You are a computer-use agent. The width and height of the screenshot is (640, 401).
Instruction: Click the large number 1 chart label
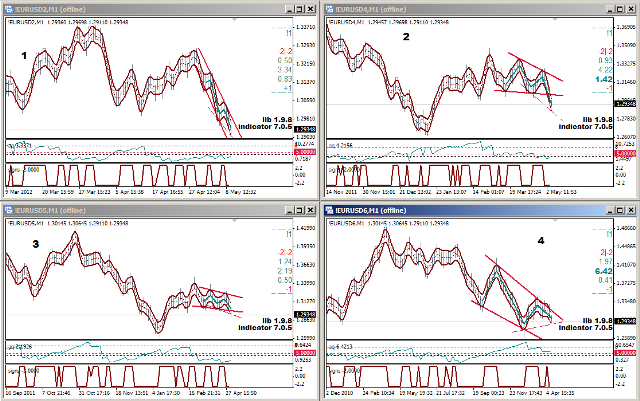24,56
